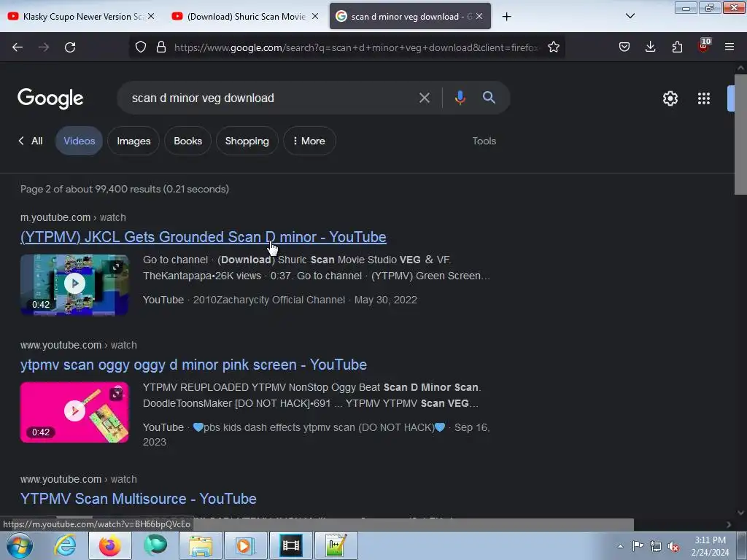Open YTPMV Scan Multisource link

click(x=138, y=499)
